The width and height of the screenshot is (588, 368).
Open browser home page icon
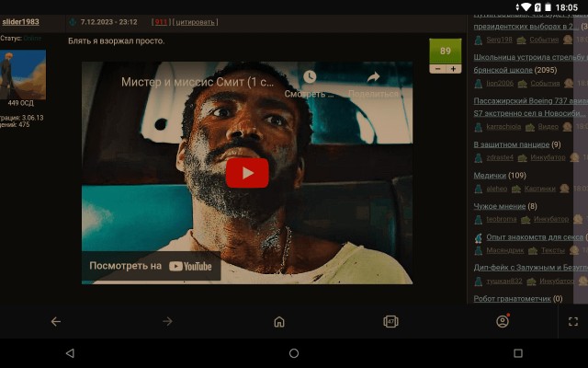pyautogui.click(x=279, y=321)
